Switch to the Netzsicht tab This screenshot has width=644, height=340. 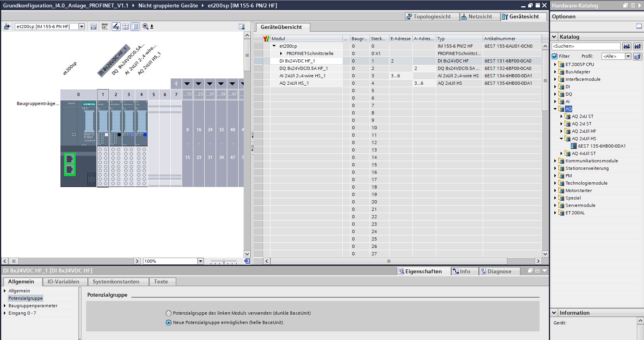point(476,16)
